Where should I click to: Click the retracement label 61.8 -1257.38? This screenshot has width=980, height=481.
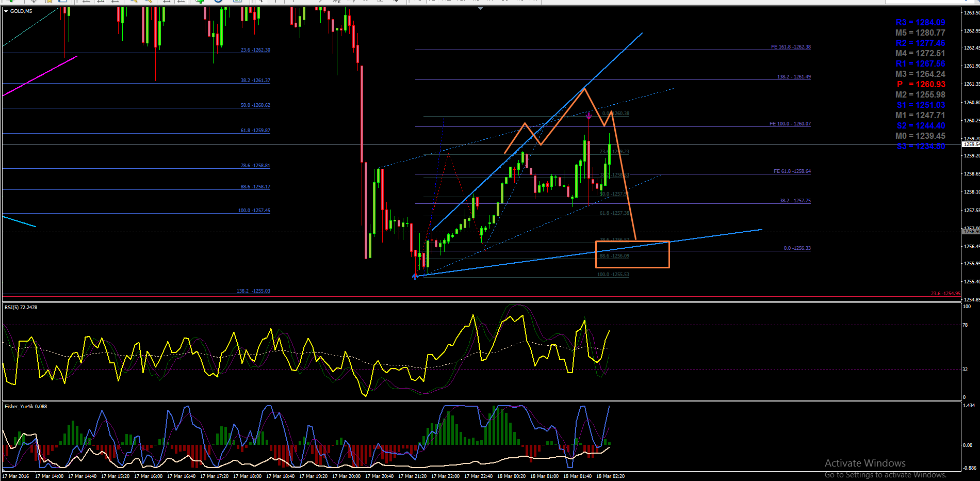[x=614, y=213]
